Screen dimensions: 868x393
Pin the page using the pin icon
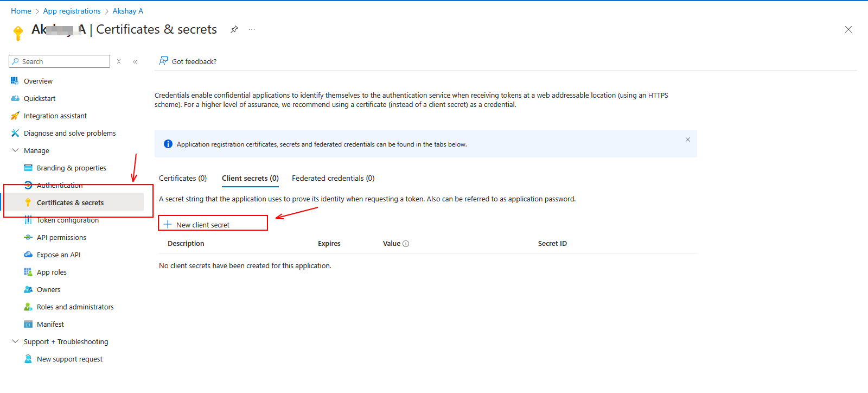click(234, 29)
